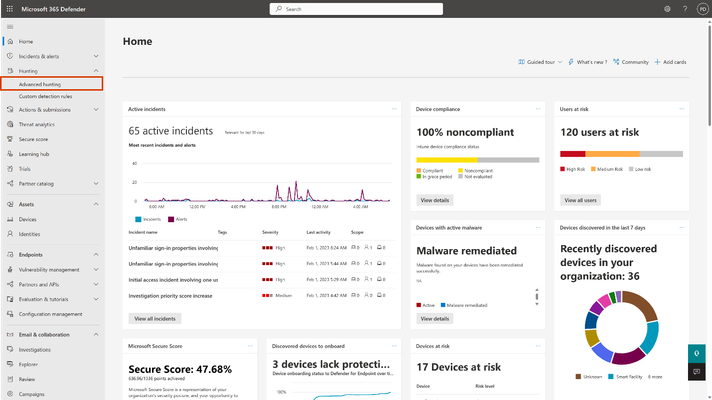Click View details in active malware card
The width and height of the screenshot is (712, 400).
coord(435,319)
